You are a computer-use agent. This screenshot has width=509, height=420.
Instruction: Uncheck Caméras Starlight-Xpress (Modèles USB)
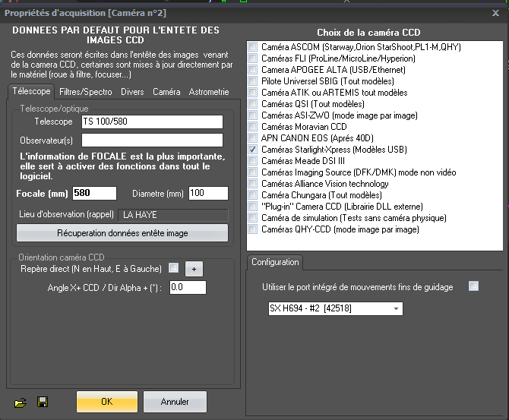[x=253, y=150]
